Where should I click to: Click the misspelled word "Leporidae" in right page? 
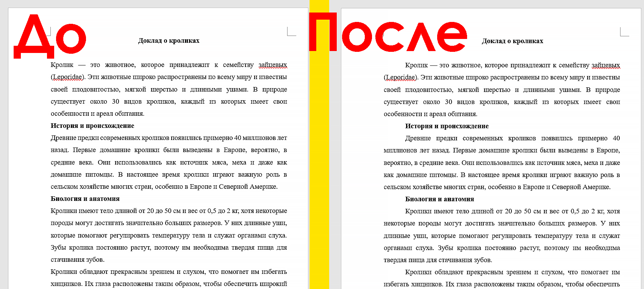point(401,78)
